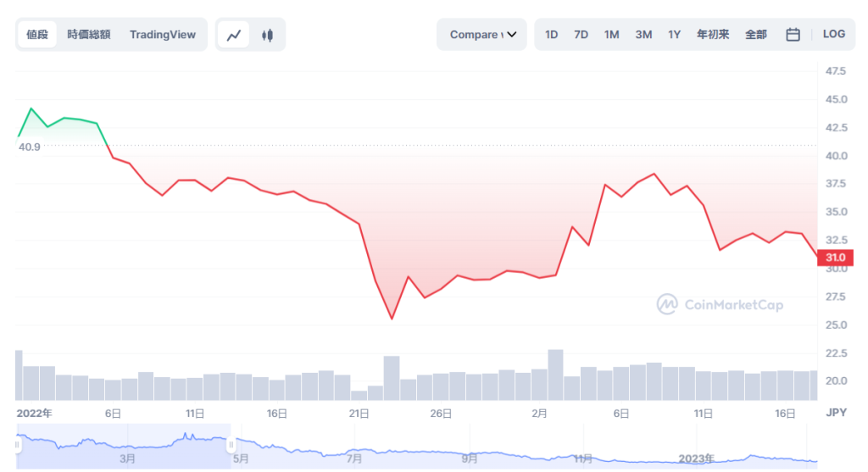Show 全部 full history range
The width and height of the screenshot is (868, 472).
pos(755,35)
